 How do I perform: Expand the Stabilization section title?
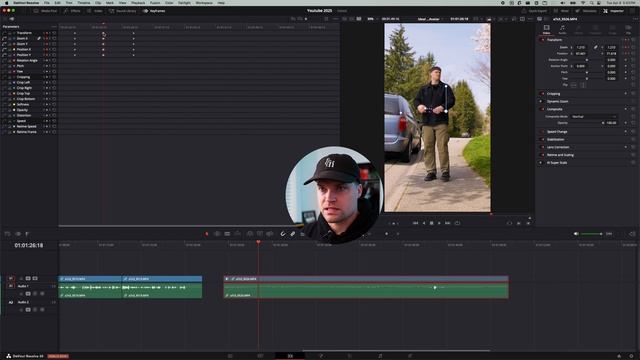556,140
